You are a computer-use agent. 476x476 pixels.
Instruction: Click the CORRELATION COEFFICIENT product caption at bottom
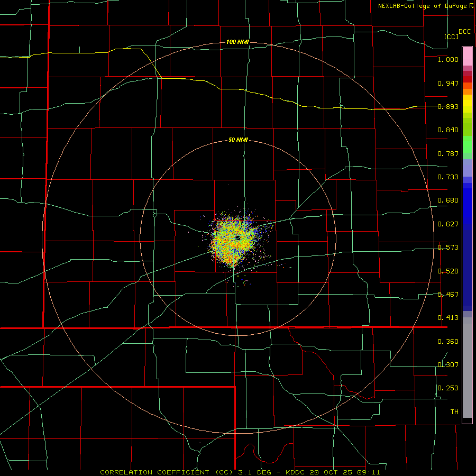tap(240, 472)
